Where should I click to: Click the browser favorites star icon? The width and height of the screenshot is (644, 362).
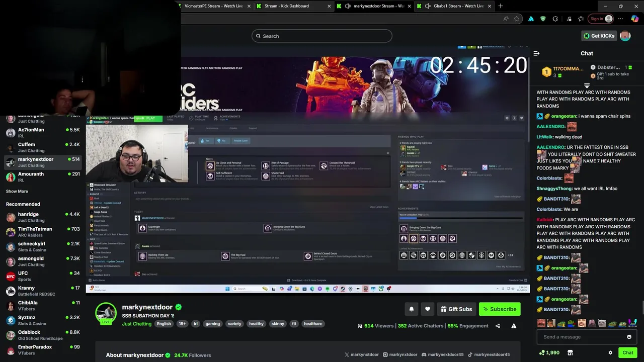[x=517, y=19]
